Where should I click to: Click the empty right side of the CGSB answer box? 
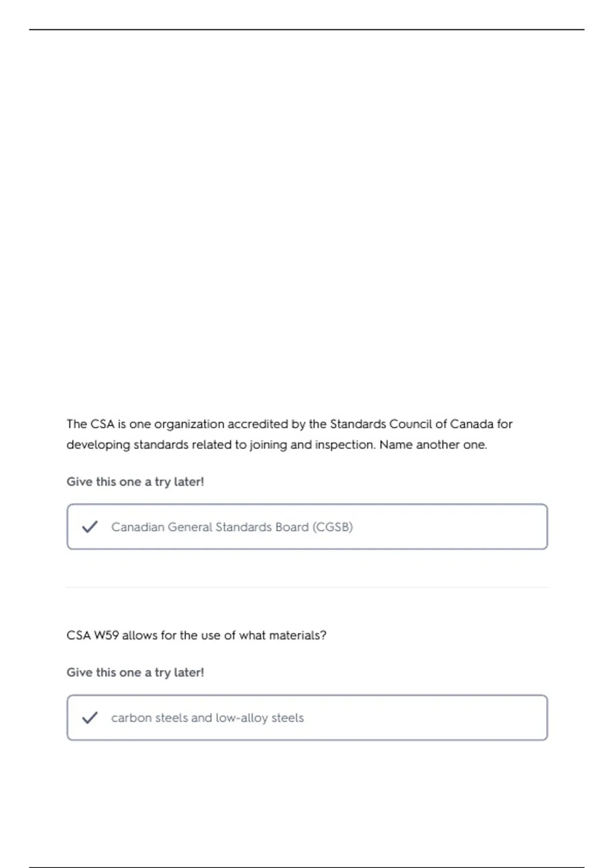(x=450, y=527)
